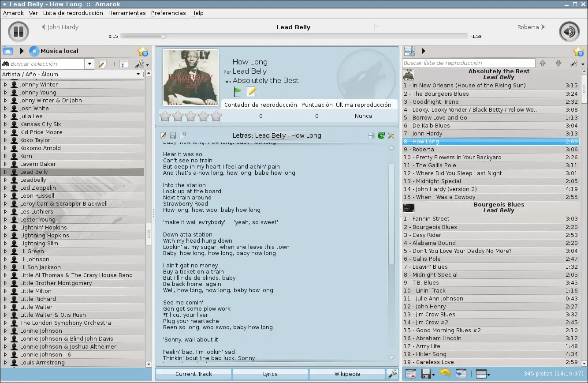The height and width of the screenshot is (383, 588).
Task: Rate How Long with three stars
Action: 190,116
